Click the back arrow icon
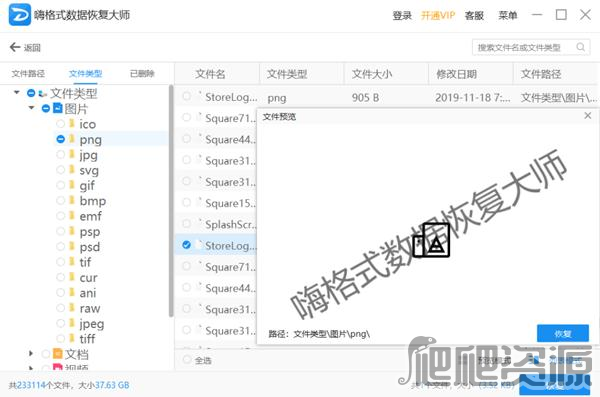Viewport: 600px width, 397px height. [15, 47]
